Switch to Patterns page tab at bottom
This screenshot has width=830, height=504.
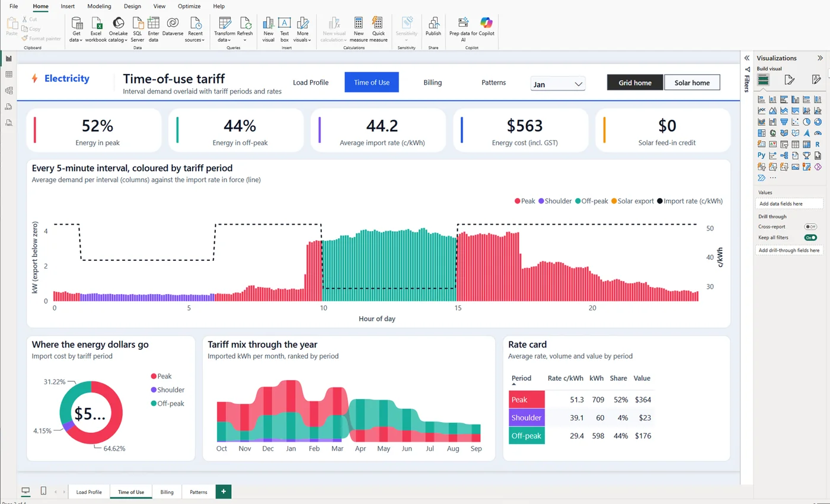tap(199, 492)
